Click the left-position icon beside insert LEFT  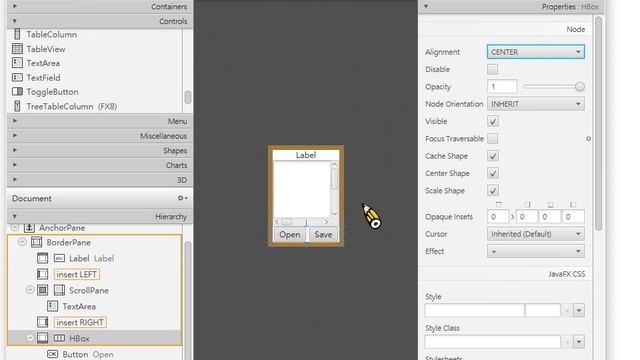point(42,274)
